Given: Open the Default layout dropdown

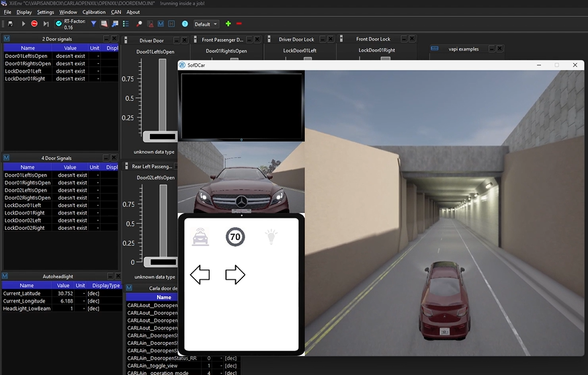Looking at the screenshot, I should click(206, 24).
